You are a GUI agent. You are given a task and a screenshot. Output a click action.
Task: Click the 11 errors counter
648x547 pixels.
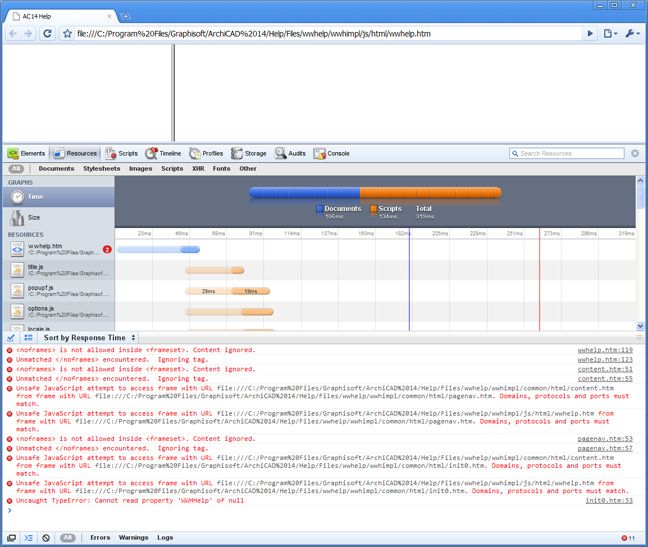pos(628,538)
